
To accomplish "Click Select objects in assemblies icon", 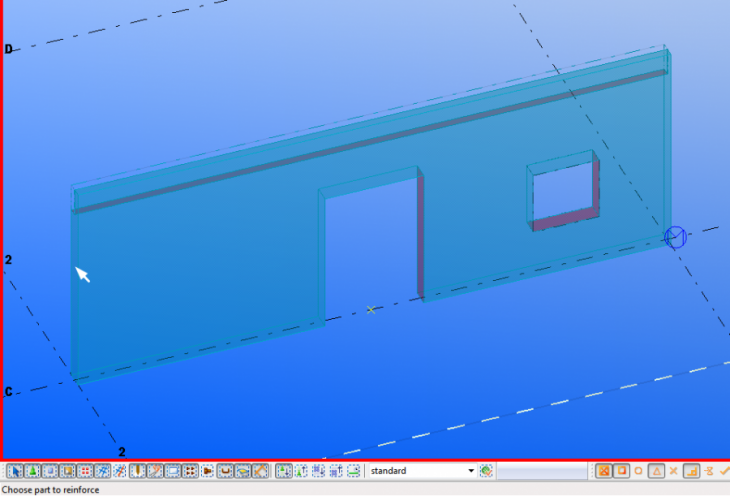I will pyautogui.click(x=336, y=471).
